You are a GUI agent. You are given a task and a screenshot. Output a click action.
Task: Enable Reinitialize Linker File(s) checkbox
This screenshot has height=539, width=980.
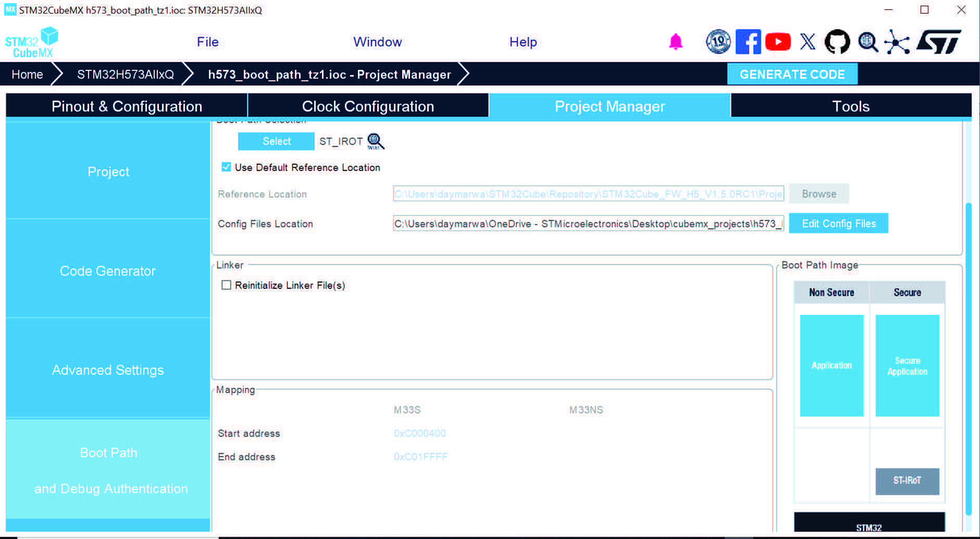226,285
